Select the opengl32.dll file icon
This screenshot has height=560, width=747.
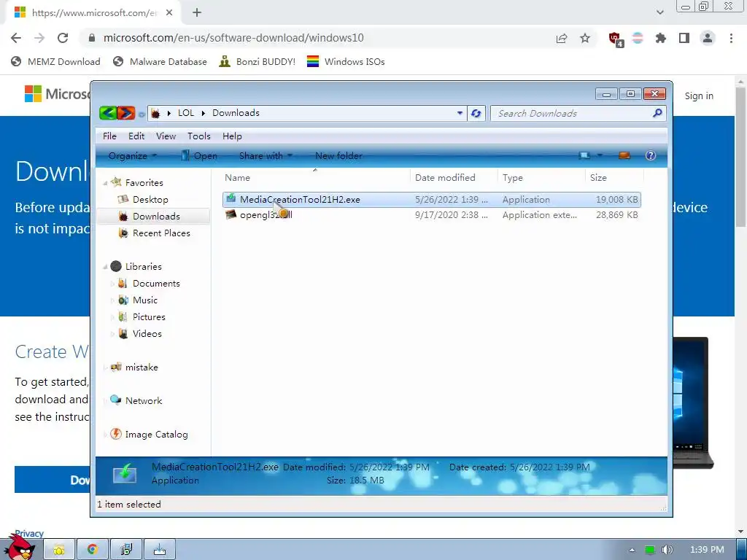click(x=231, y=214)
